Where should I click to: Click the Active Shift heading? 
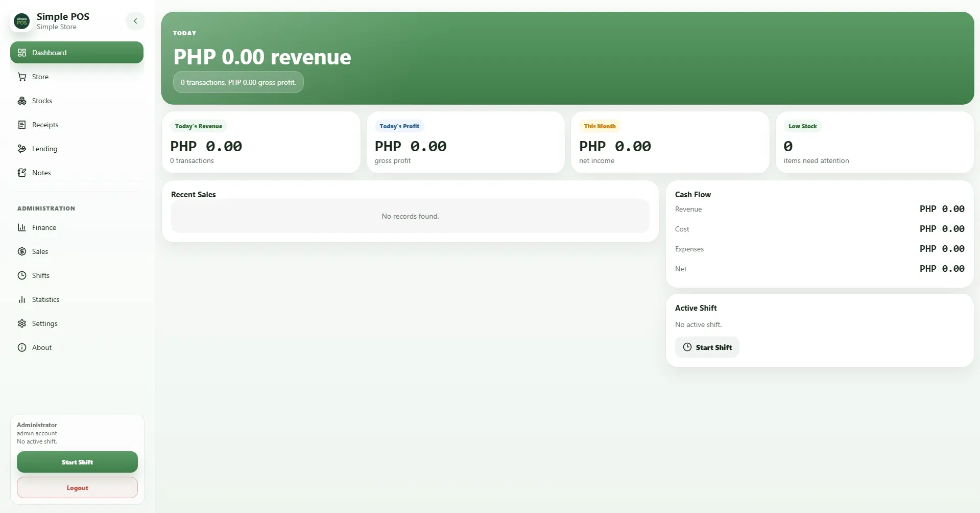click(696, 308)
